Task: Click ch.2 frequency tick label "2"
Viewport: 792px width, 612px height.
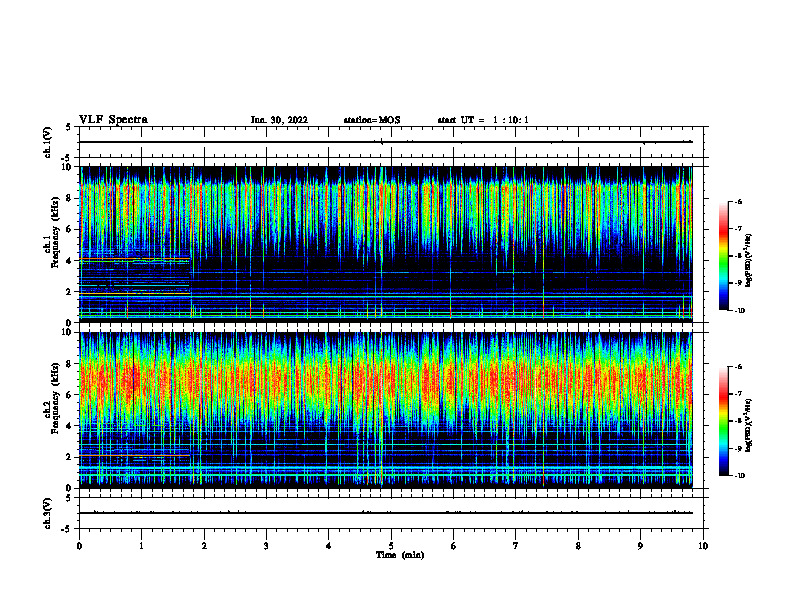Action: (x=70, y=457)
